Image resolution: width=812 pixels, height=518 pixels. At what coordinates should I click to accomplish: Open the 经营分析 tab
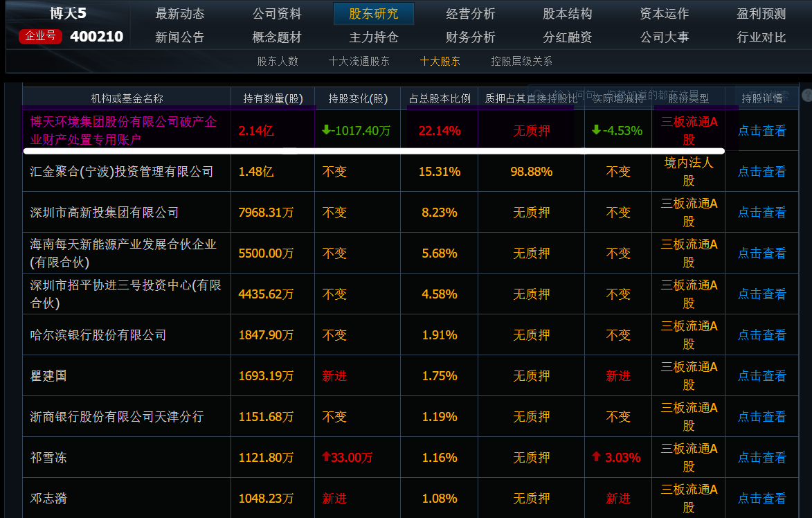coord(470,14)
